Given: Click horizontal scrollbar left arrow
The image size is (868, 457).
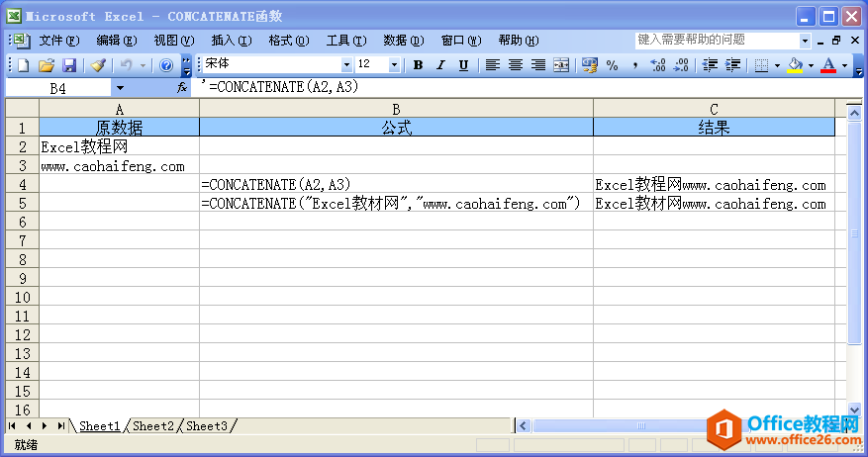Looking at the screenshot, I should pyautogui.click(x=524, y=426).
